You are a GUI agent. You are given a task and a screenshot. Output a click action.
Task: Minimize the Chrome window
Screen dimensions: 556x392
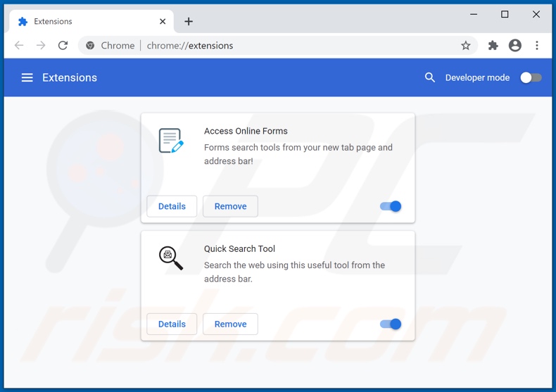tap(474, 14)
